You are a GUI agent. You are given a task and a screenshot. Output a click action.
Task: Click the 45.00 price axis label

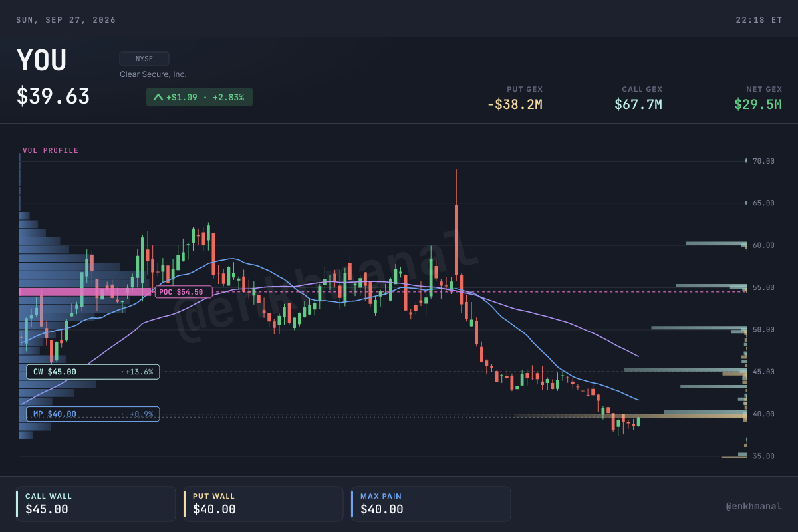(763, 372)
